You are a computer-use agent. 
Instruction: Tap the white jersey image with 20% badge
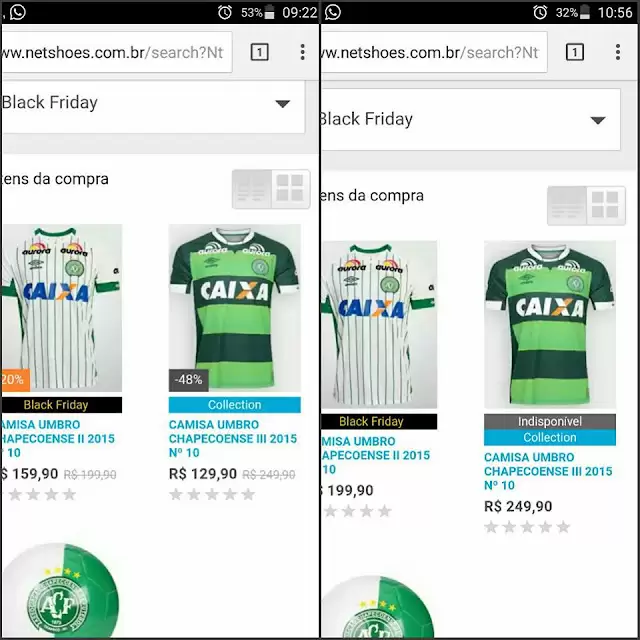(62, 308)
